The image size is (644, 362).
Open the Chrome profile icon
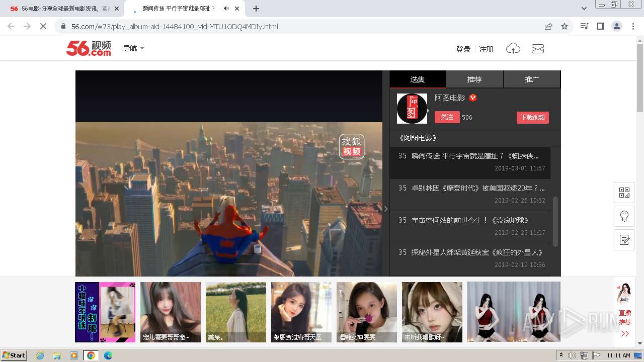click(x=617, y=26)
